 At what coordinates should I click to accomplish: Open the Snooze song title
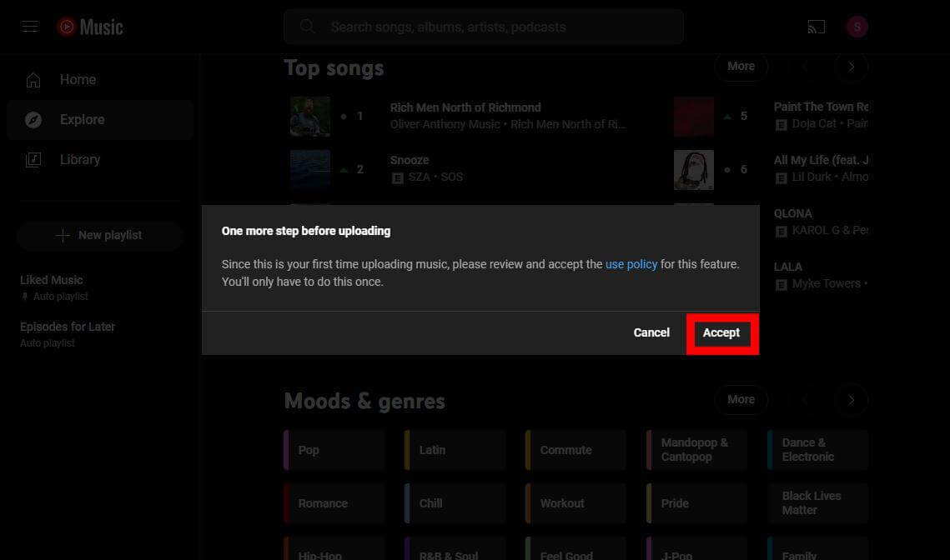pos(410,161)
